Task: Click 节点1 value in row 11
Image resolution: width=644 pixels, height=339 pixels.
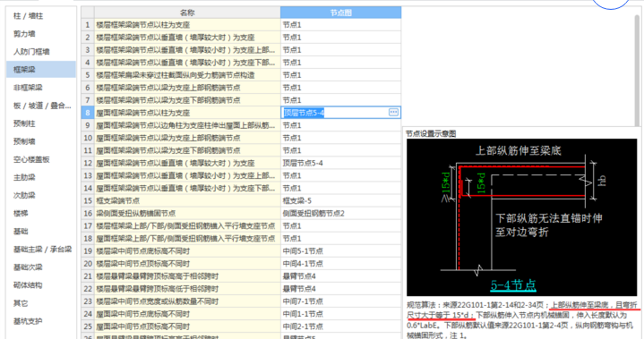Action: tap(341, 150)
